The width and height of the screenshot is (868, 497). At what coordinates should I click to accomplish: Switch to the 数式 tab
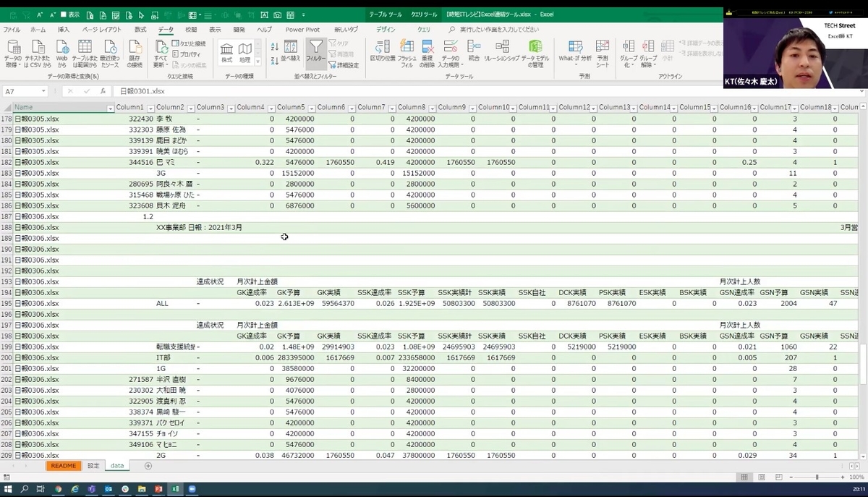coord(140,30)
